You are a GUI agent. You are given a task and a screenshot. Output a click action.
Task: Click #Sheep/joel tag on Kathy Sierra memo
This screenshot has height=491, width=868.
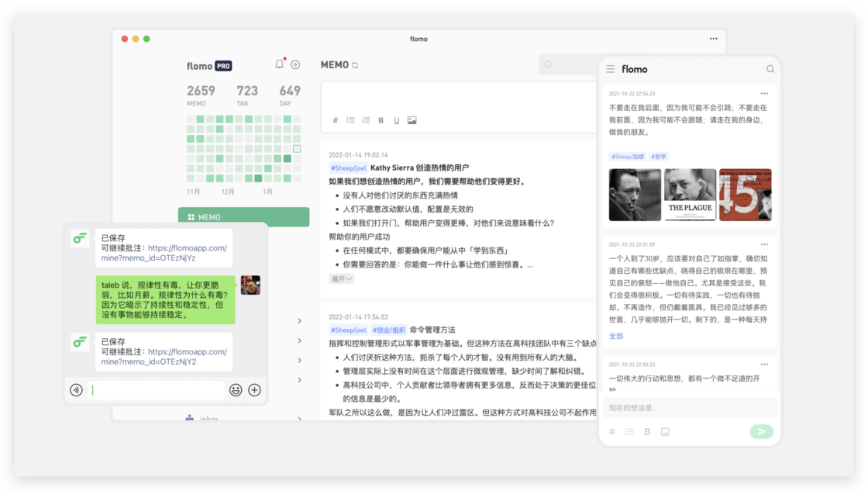coord(348,168)
